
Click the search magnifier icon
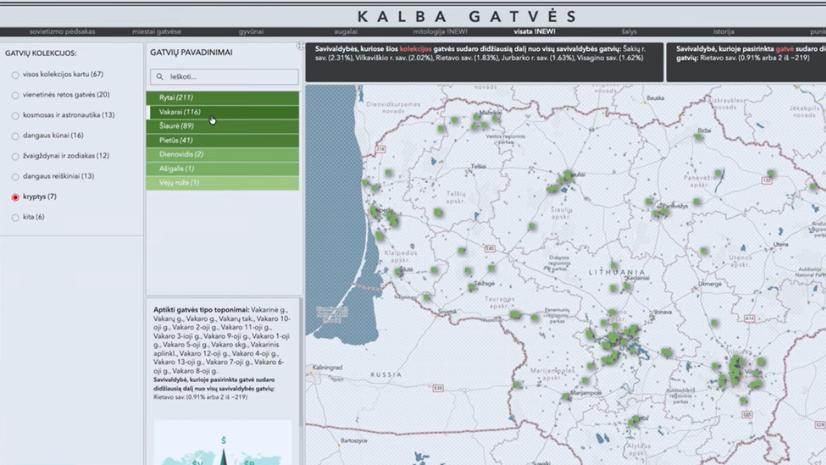pyautogui.click(x=160, y=77)
